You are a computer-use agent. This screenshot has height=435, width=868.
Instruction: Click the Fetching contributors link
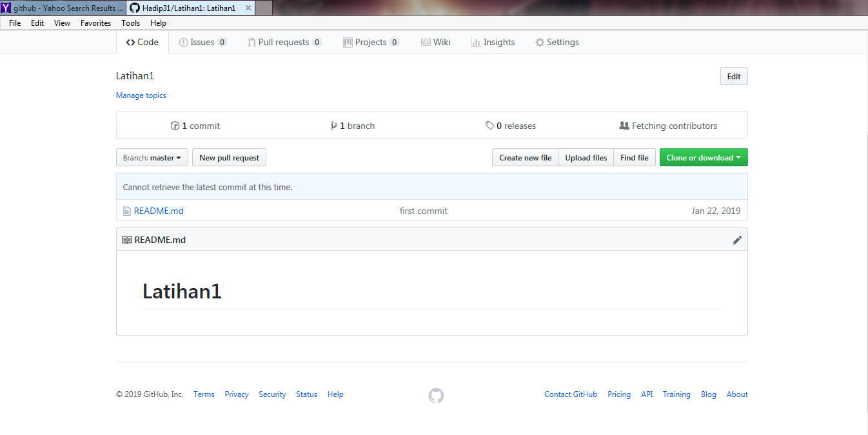tap(668, 126)
